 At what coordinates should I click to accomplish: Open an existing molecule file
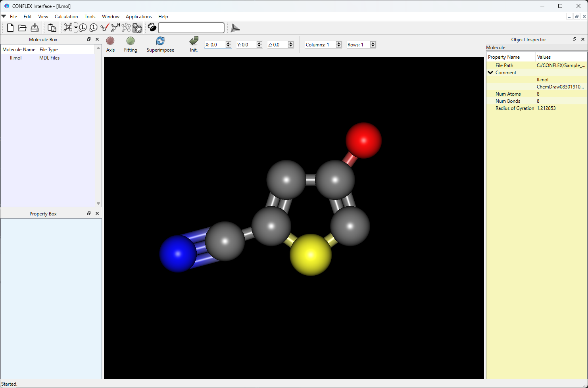(x=22, y=27)
